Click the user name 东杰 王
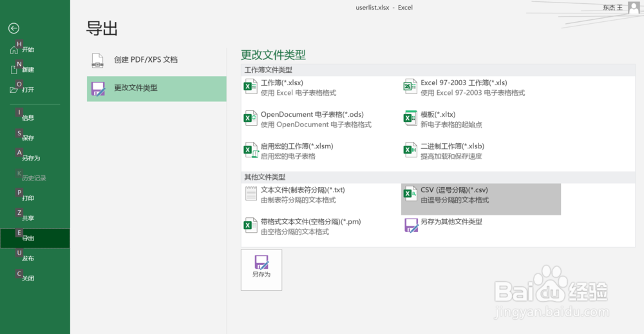 tap(612, 7)
